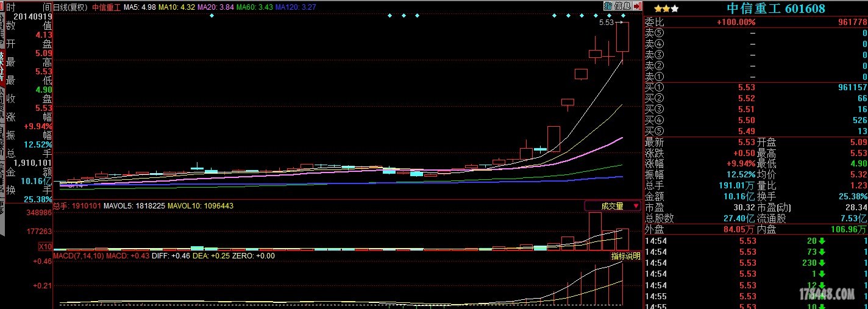
Task: Click the 买① price 5.53
Action: [x=746, y=88]
